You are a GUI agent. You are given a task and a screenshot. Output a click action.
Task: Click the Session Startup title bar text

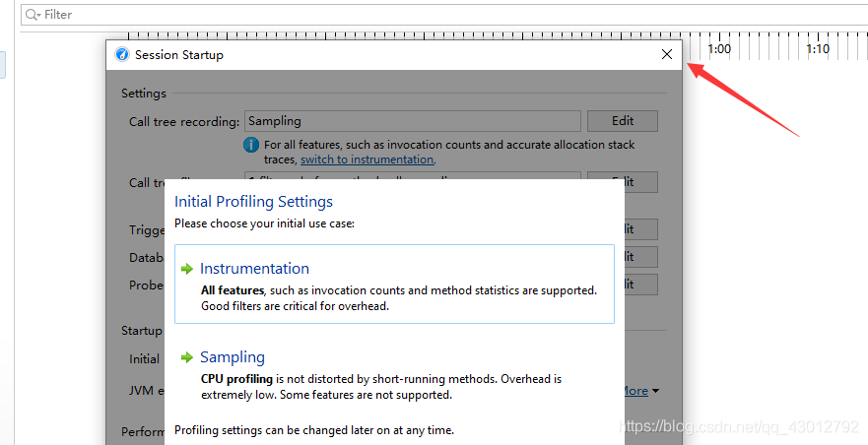point(179,55)
